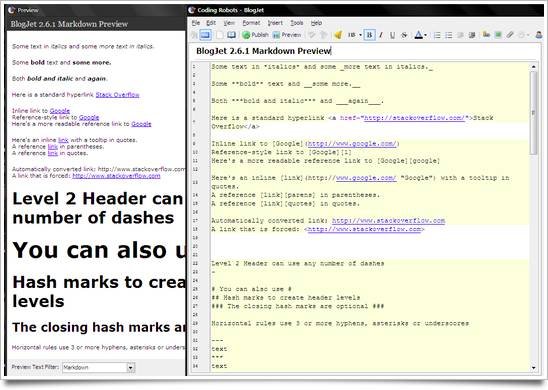Click the open book icon in toolbar
The width and height of the screenshot is (548, 390).
coord(231,35)
